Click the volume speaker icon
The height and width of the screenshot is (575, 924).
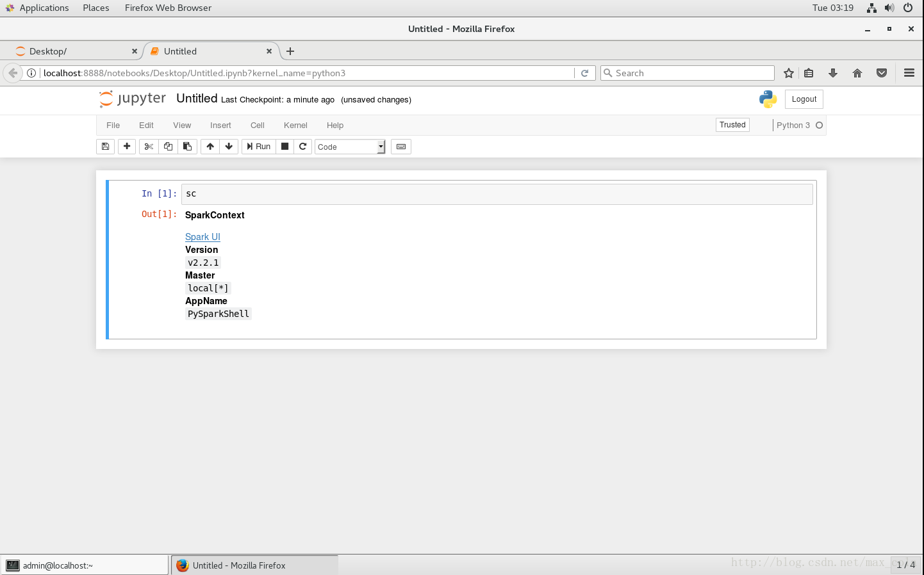[x=889, y=8]
